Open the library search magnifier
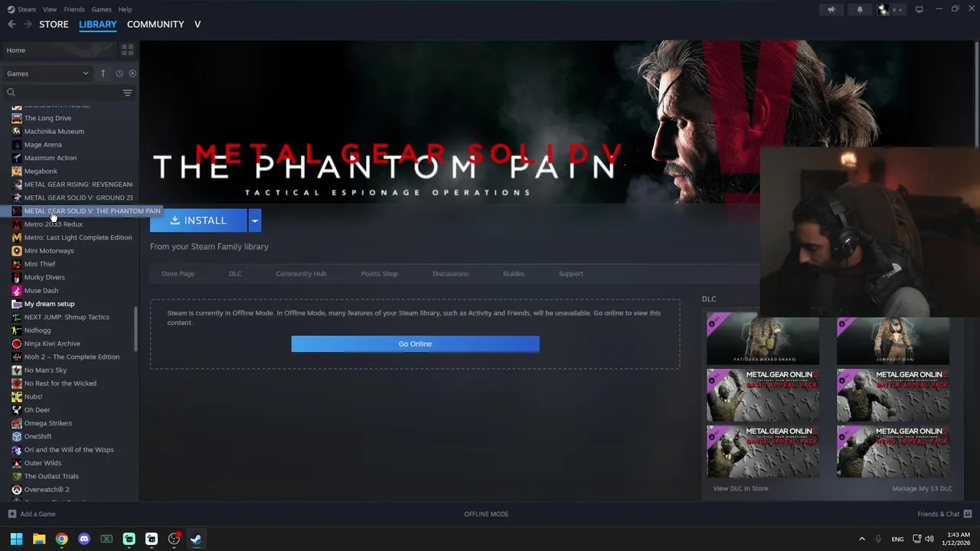The width and height of the screenshot is (980, 551). (x=11, y=93)
